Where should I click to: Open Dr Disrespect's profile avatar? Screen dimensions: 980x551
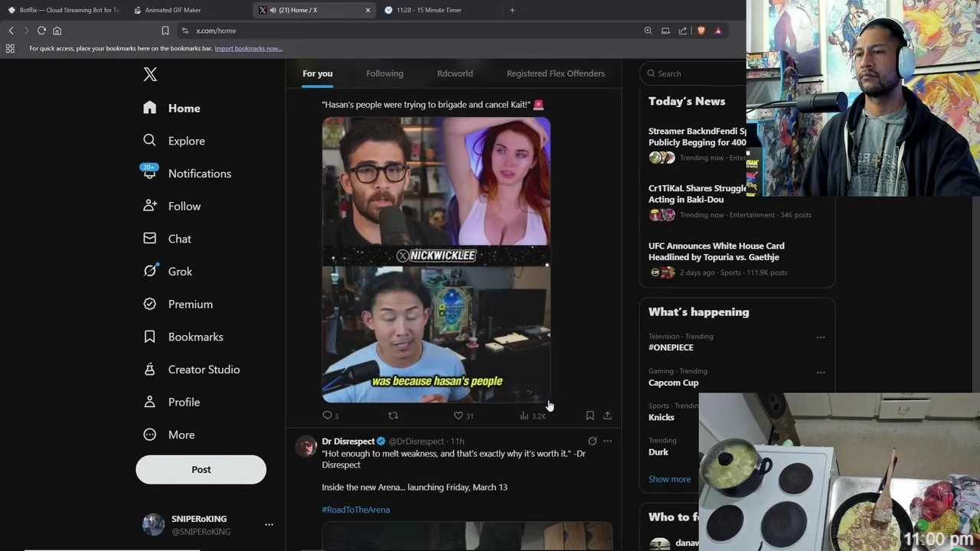[x=306, y=446]
